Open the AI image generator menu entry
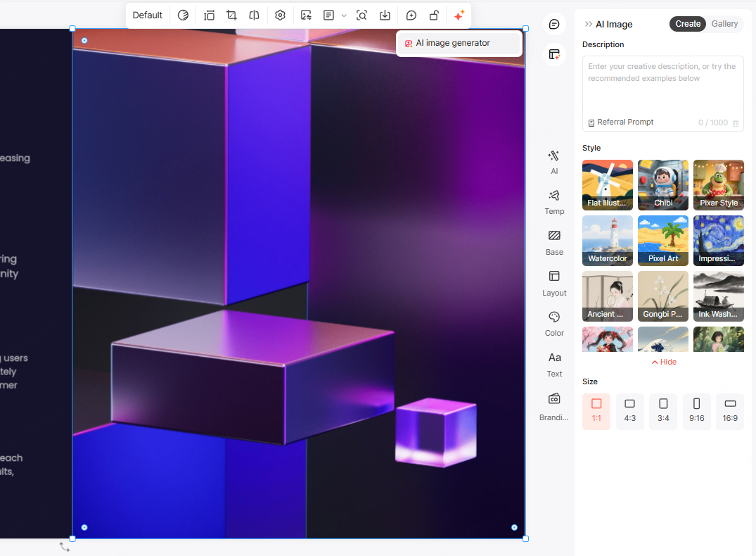This screenshot has width=756, height=556. pos(459,43)
